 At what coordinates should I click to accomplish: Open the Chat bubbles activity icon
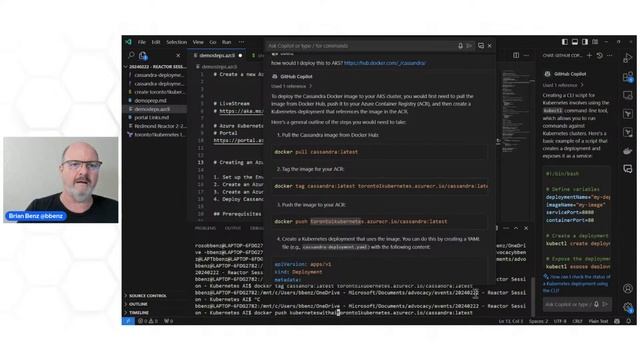click(628, 169)
